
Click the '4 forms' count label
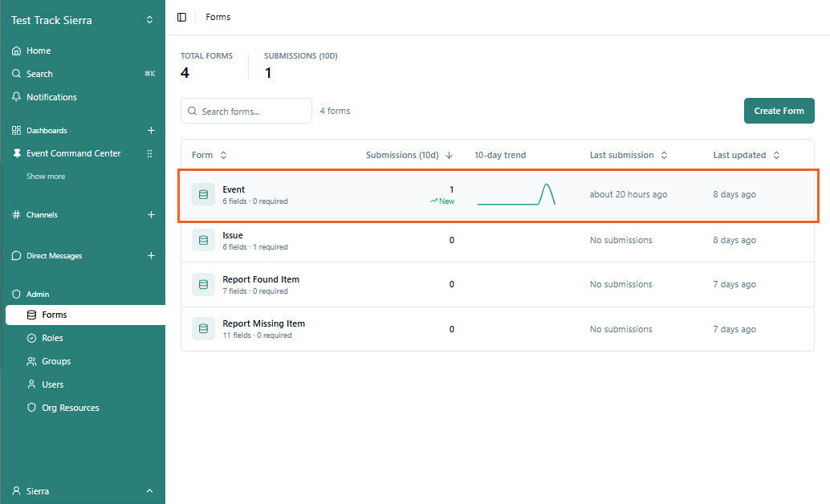(x=335, y=111)
